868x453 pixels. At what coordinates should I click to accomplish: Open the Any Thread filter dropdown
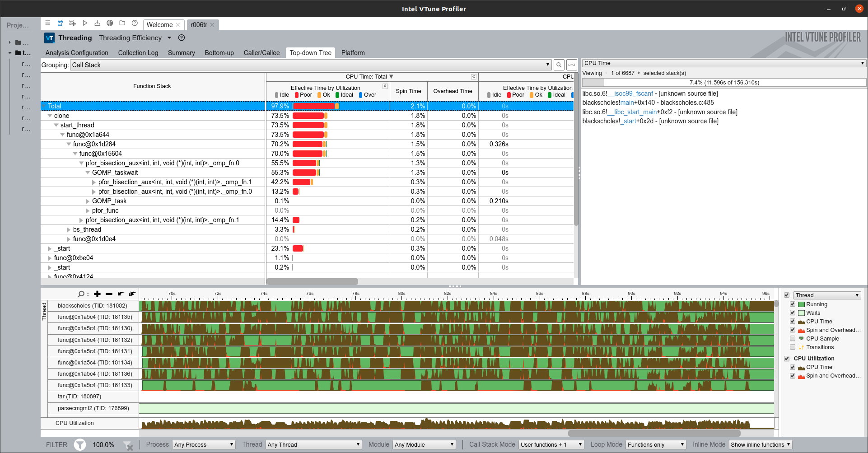tap(314, 445)
